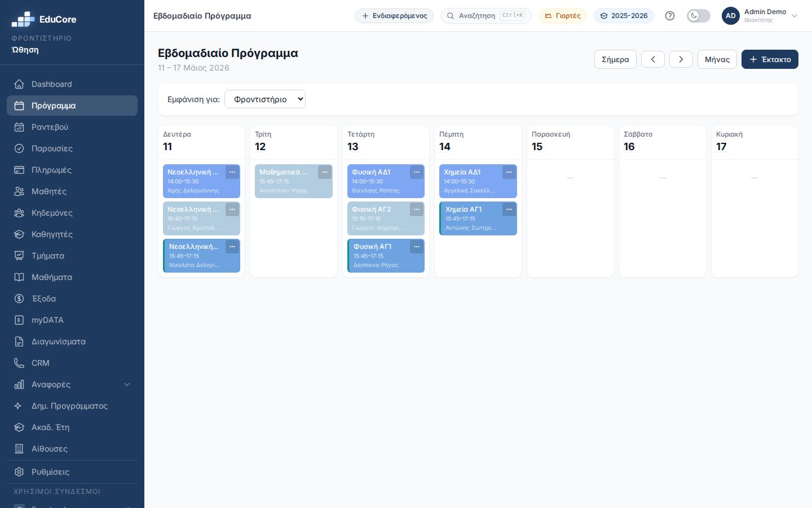Switch to Μήνας month view
Image resolution: width=812 pixels, height=508 pixels.
(x=717, y=59)
